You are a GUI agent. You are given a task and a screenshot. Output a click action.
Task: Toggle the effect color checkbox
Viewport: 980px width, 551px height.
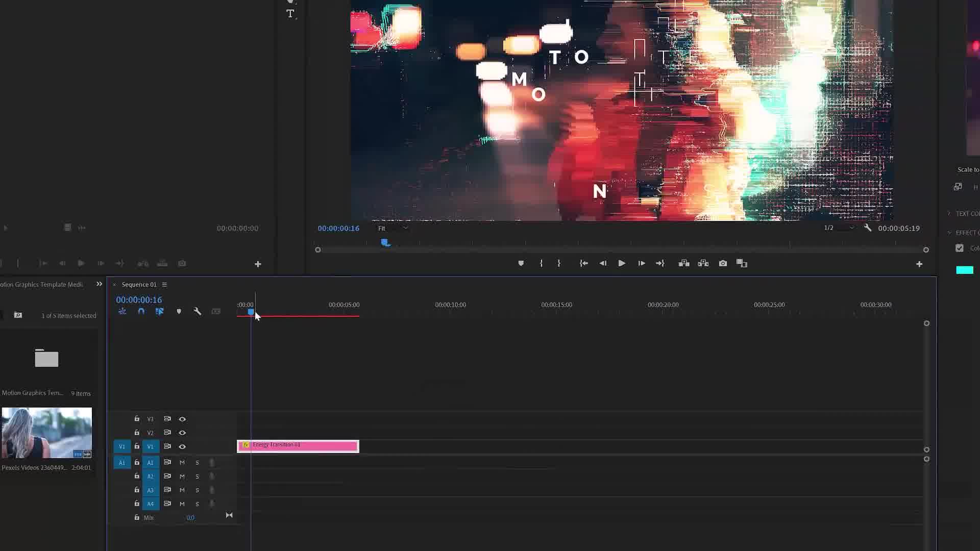point(960,248)
